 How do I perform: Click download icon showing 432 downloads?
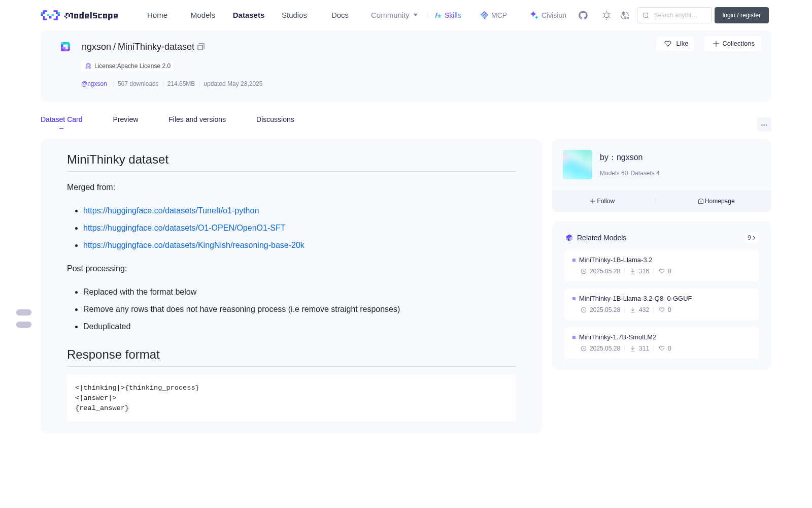(633, 310)
